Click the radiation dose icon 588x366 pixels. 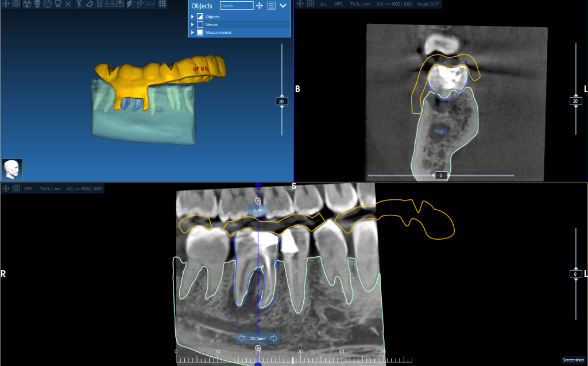tap(27, 5)
